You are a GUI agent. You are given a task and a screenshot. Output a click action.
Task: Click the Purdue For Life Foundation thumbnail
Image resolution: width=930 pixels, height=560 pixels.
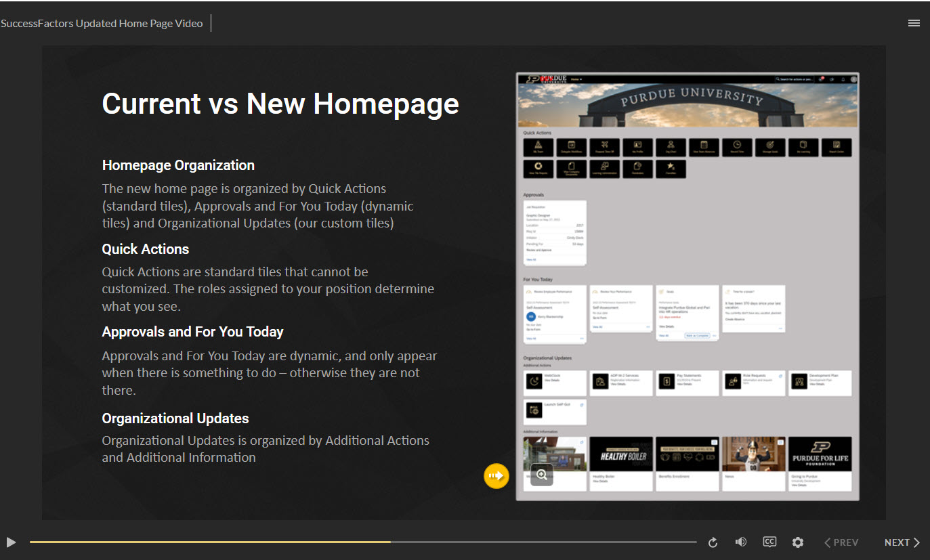(x=820, y=455)
